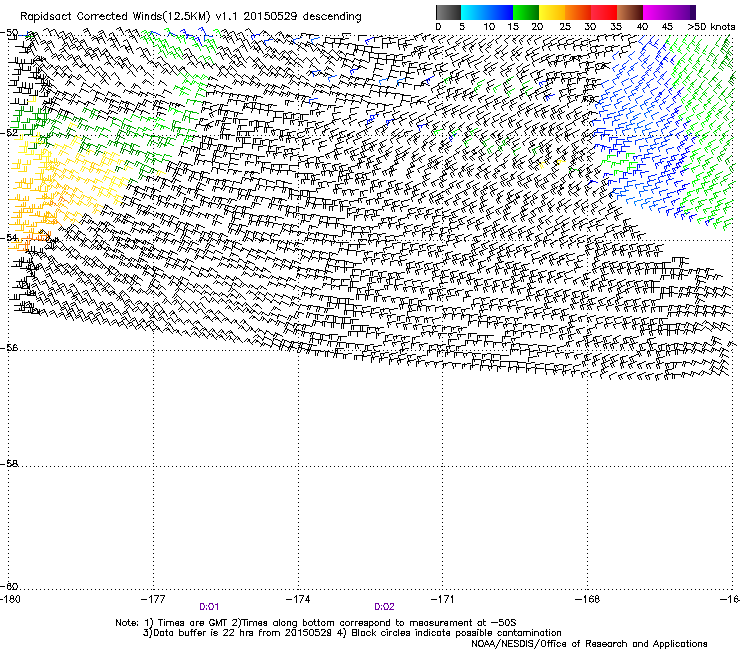Image resolution: width=740 pixels, height=650 pixels.
Task: Click the -180 longitude axis label
Action: 10,599
